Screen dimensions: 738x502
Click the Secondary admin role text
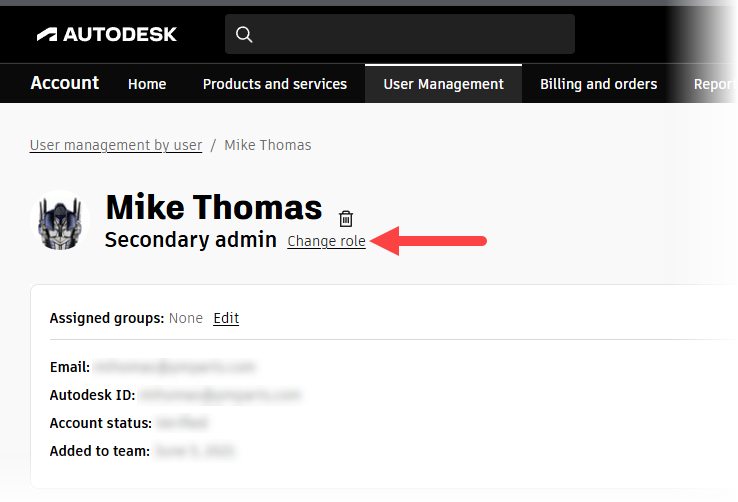pyautogui.click(x=190, y=240)
